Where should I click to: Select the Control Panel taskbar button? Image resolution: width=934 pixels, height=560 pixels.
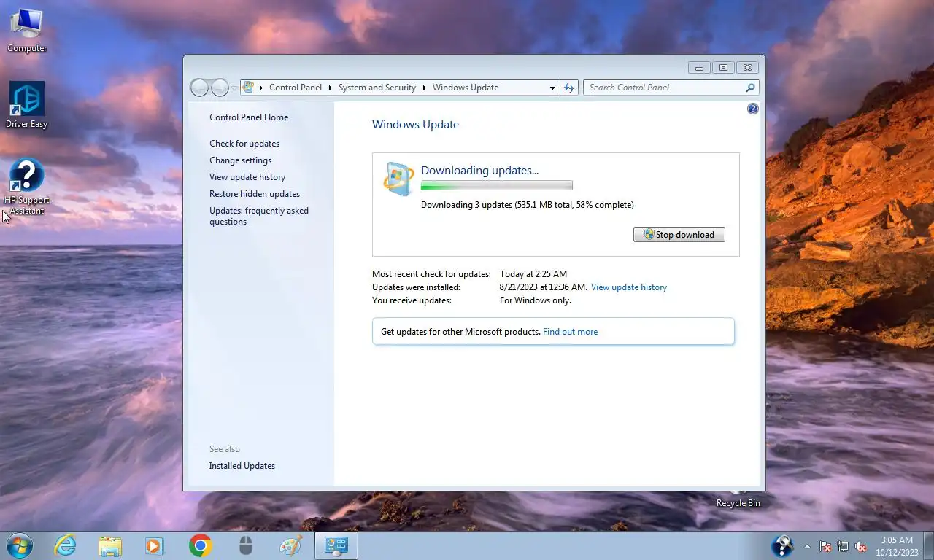pos(336,545)
